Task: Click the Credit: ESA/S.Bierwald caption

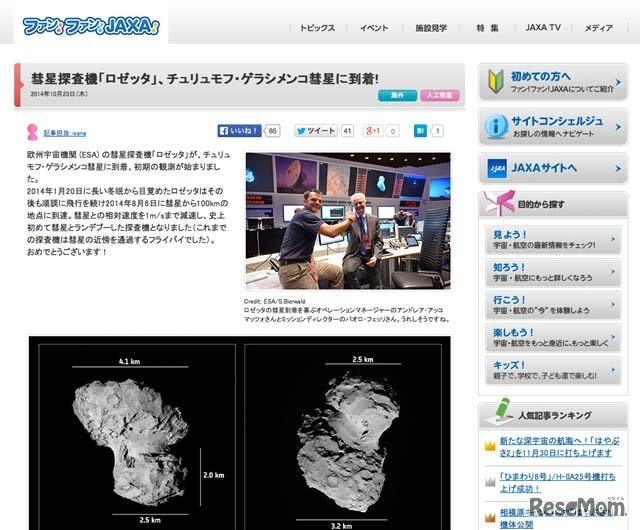Action: [274, 301]
